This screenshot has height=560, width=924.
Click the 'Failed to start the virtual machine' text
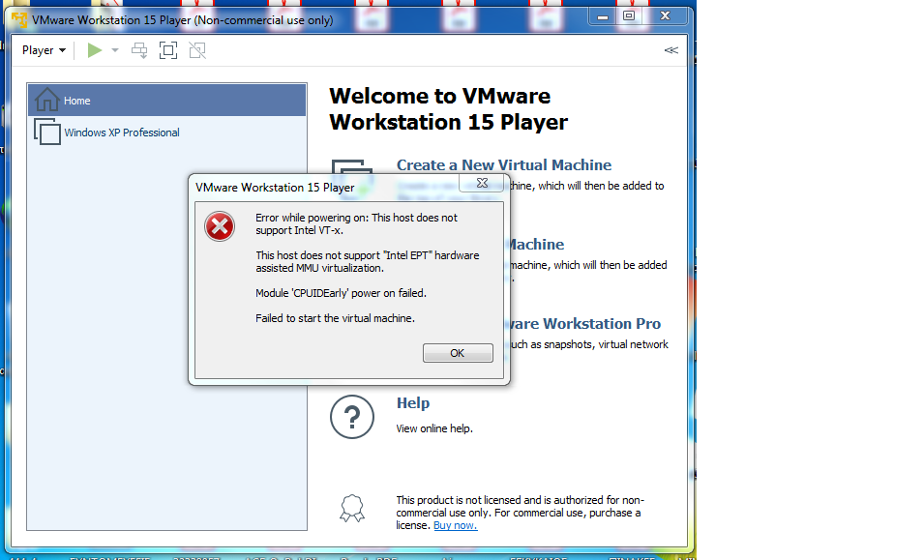click(336, 318)
